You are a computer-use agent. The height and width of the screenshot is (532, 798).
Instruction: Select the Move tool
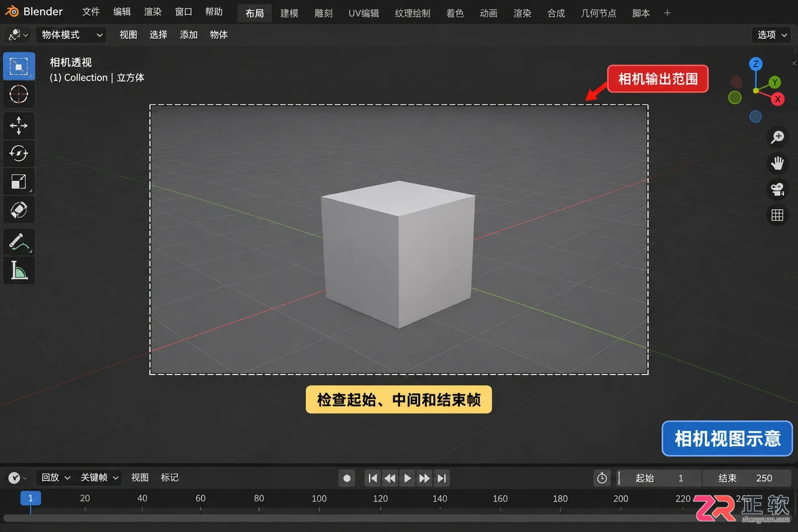pos(19,126)
